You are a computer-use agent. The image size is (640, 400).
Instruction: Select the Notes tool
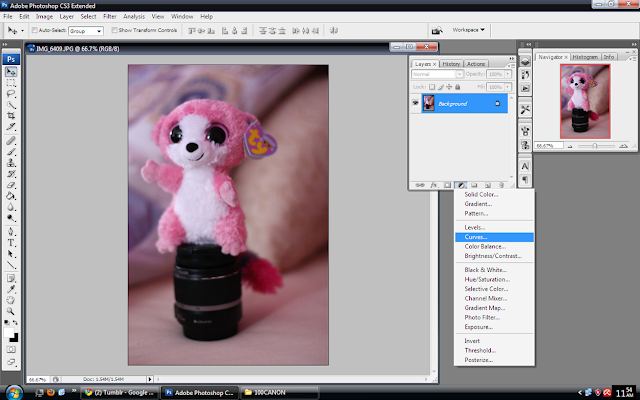(x=11, y=278)
